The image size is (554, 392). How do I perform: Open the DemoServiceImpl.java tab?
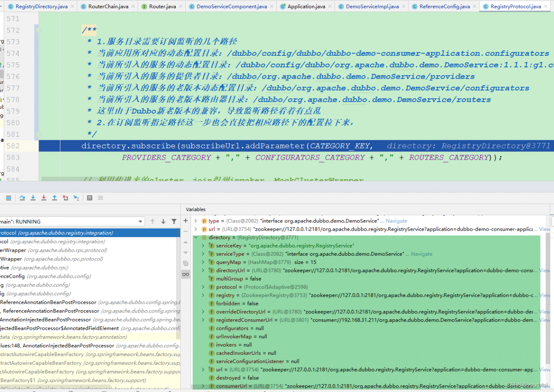372,6
